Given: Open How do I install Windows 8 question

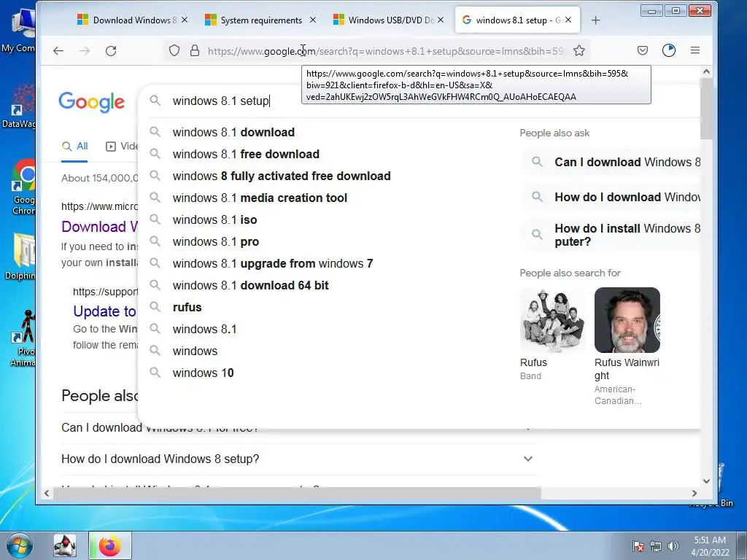Looking at the screenshot, I should click(611, 235).
